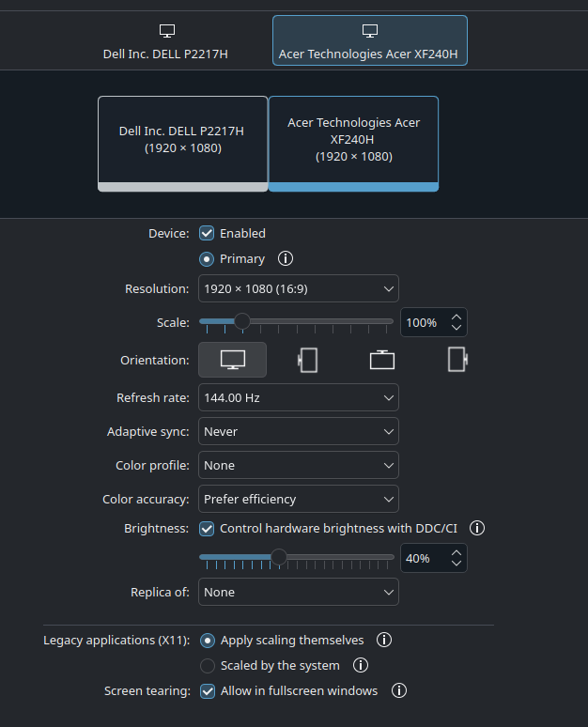
Task: Select Acer XF240H screen in arrangement preview
Action: tap(353, 144)
